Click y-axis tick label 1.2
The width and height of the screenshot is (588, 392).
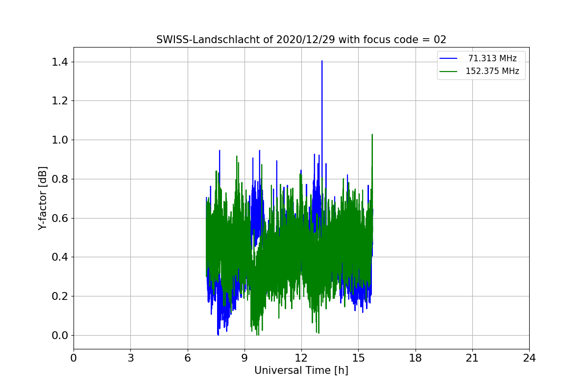(60, 100)
